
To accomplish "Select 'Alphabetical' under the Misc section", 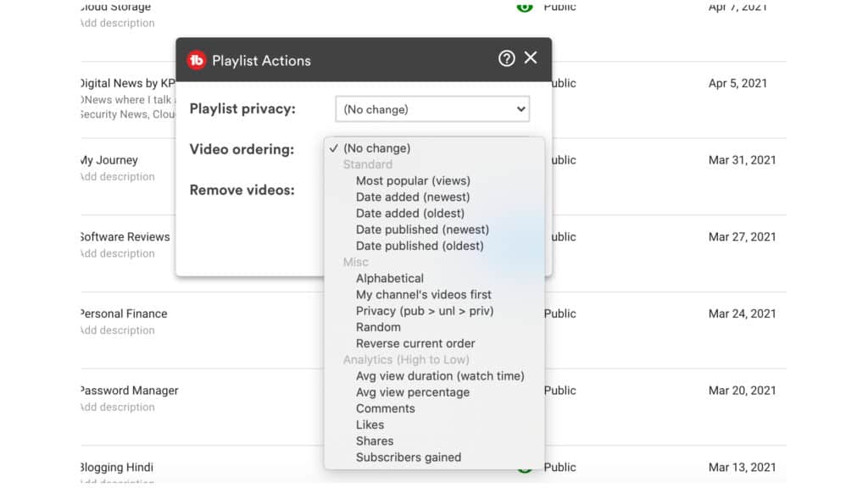I will pos(390,278).
